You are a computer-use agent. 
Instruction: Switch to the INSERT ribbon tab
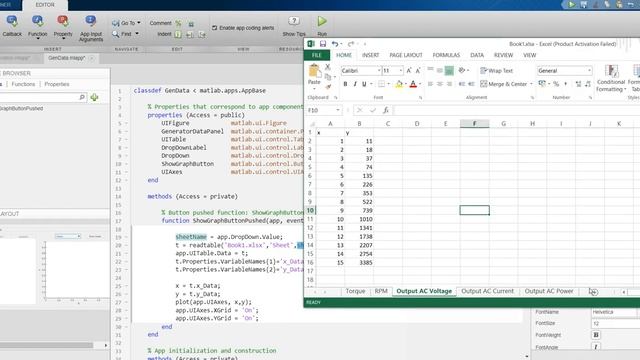[x=370, y=55]
